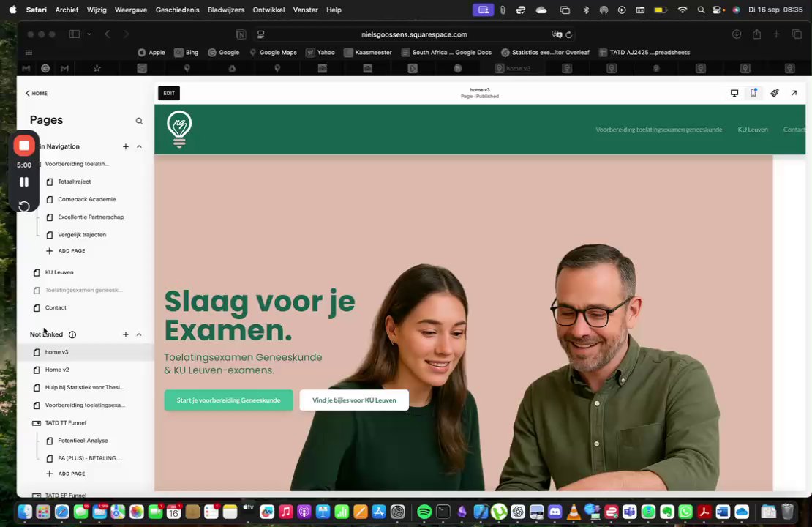Open search in the Pages panel
Image resolution: width=812 pixels, height=527 pixels.
point(139,121)
